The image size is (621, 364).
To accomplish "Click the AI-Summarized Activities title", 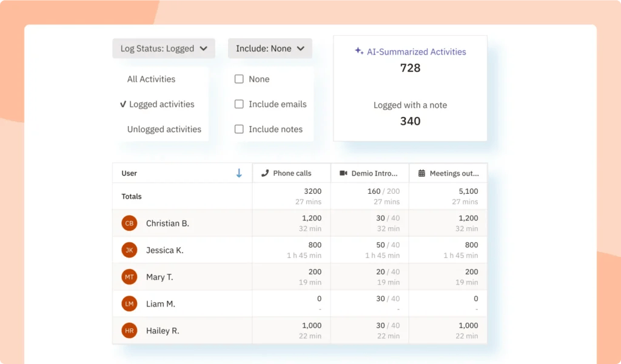I will point(416,52).
